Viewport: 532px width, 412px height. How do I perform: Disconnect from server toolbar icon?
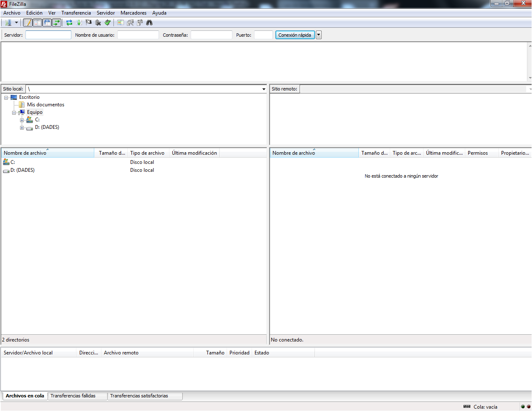pos(98,23)
